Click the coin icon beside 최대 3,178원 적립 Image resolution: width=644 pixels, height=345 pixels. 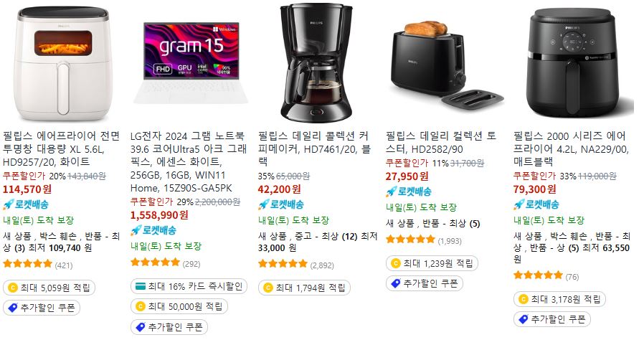click(524, 299)
